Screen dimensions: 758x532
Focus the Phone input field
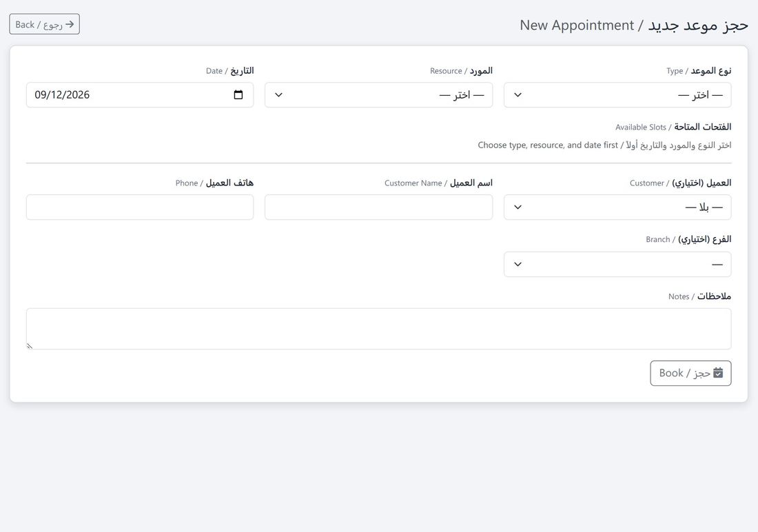click(140, 207)
